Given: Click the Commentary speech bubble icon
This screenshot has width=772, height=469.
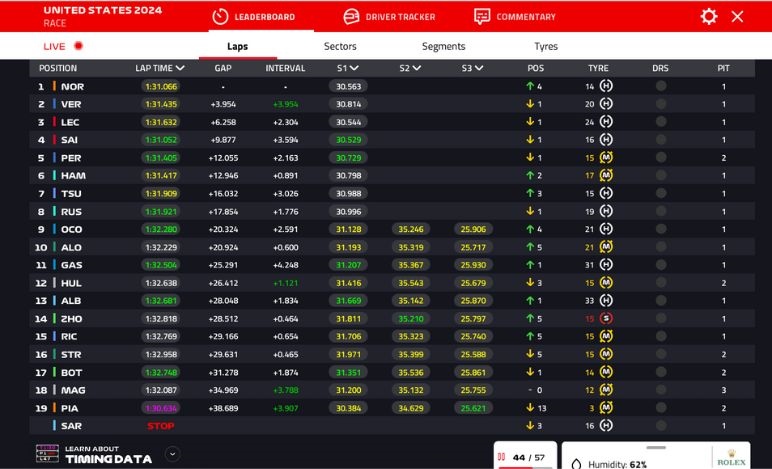Looking at the screenshot, I should [x=482, y=16].
